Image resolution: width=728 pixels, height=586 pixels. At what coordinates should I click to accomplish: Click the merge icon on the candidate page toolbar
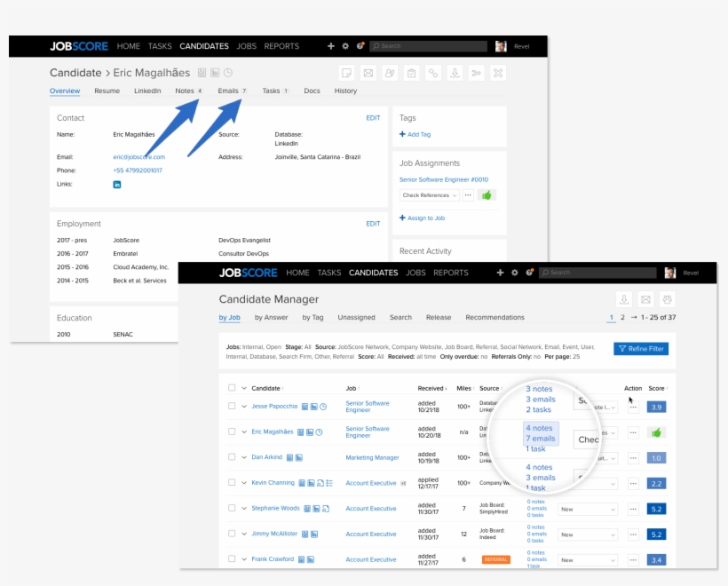click(476, 73)
